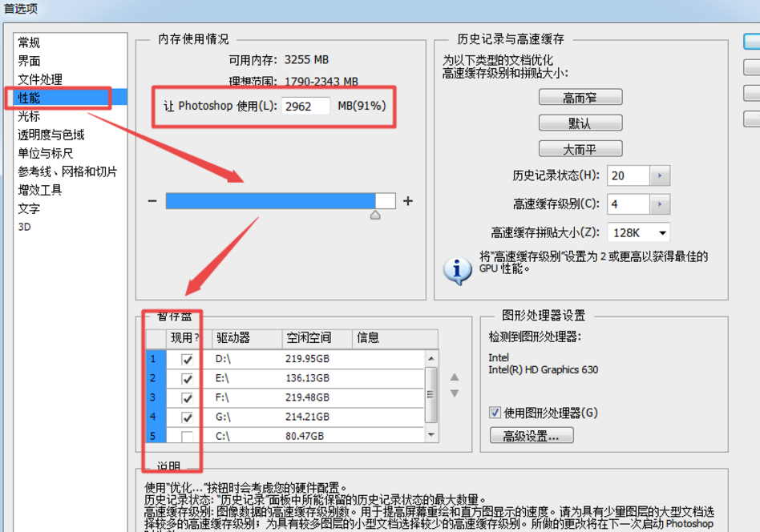Viewport: 760px width, 532px height.
Task: Open the 高级设置... graphics dialog
Action: click(x=532, y=435)
